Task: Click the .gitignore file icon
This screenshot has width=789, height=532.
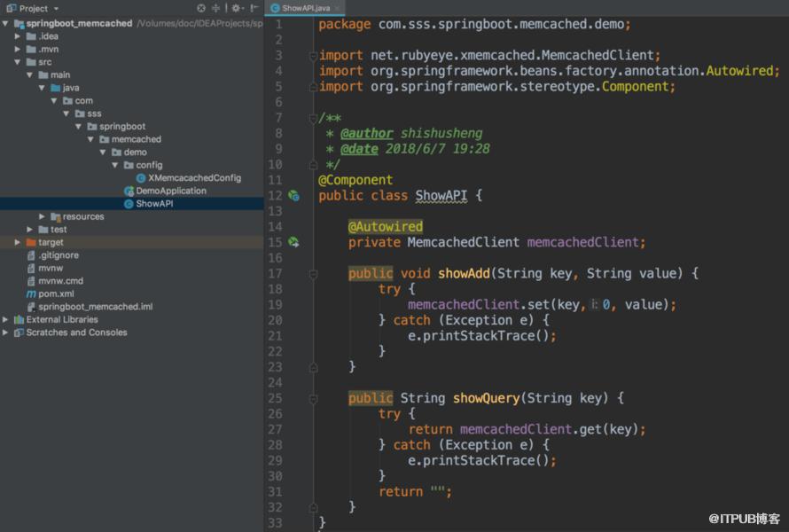Action: point(31,255)
